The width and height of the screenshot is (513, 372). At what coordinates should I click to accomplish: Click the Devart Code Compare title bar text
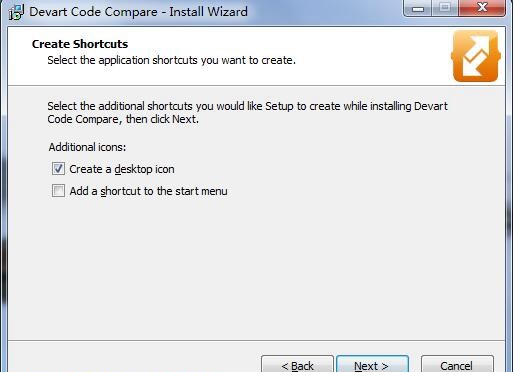(138, 12)
